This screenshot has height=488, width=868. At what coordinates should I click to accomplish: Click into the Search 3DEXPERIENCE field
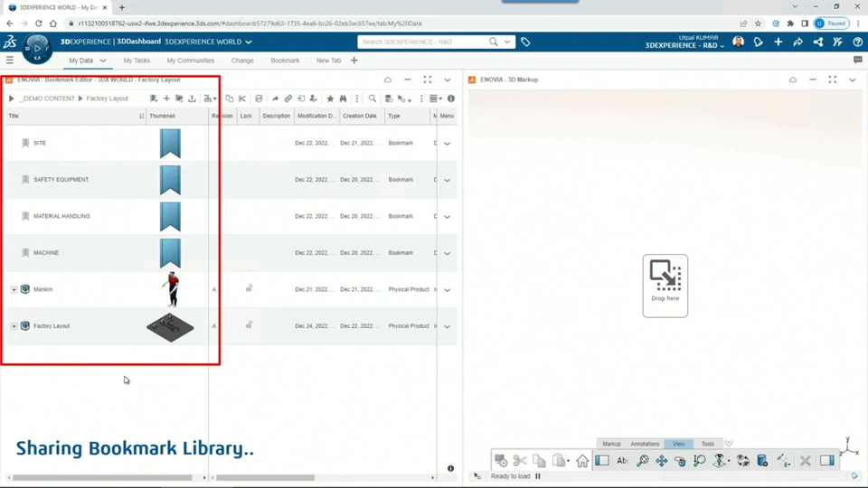point(423,42)
